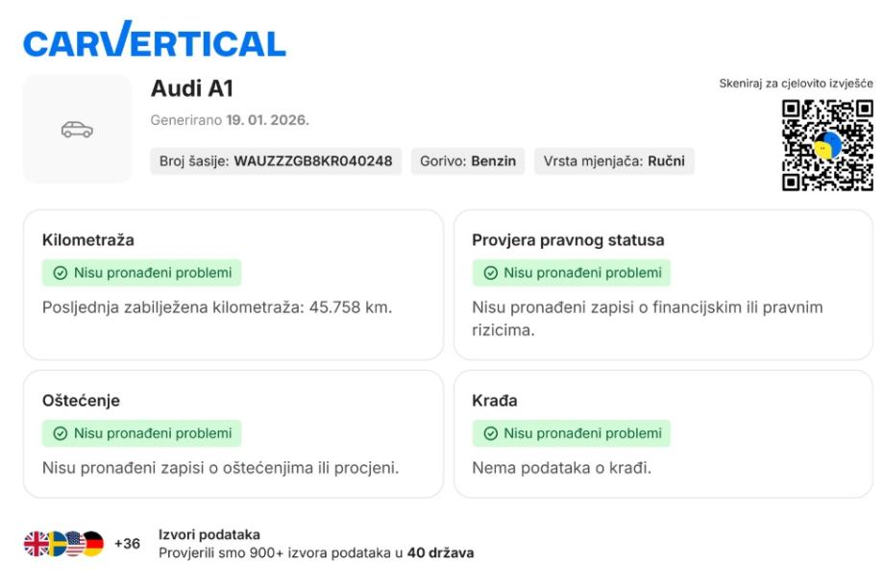Click the Swedish flag icon
Screen dimensions: 884x588
tap(55, 544)
